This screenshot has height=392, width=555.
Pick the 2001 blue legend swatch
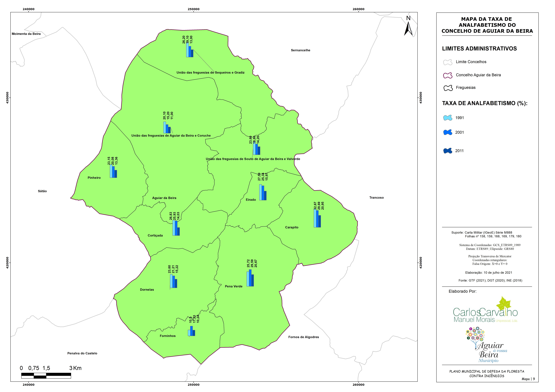click(448, 132)
